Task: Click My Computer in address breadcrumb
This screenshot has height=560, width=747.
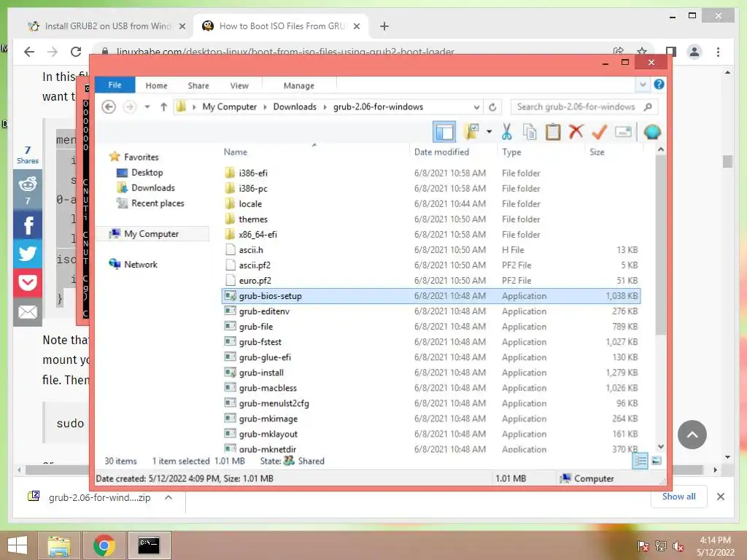Action: click(229, 106)
